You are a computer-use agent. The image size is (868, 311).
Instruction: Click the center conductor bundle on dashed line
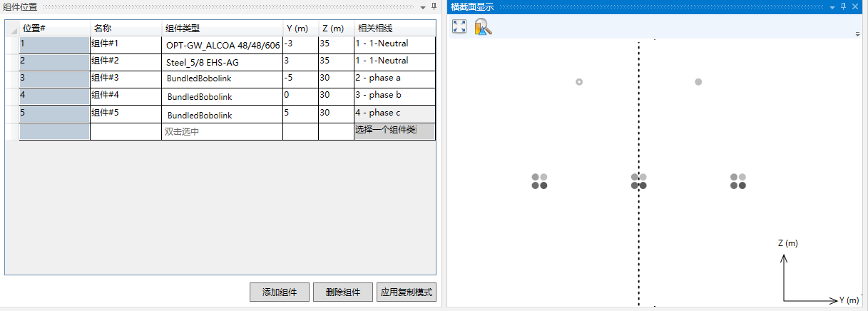coord(639,181)
